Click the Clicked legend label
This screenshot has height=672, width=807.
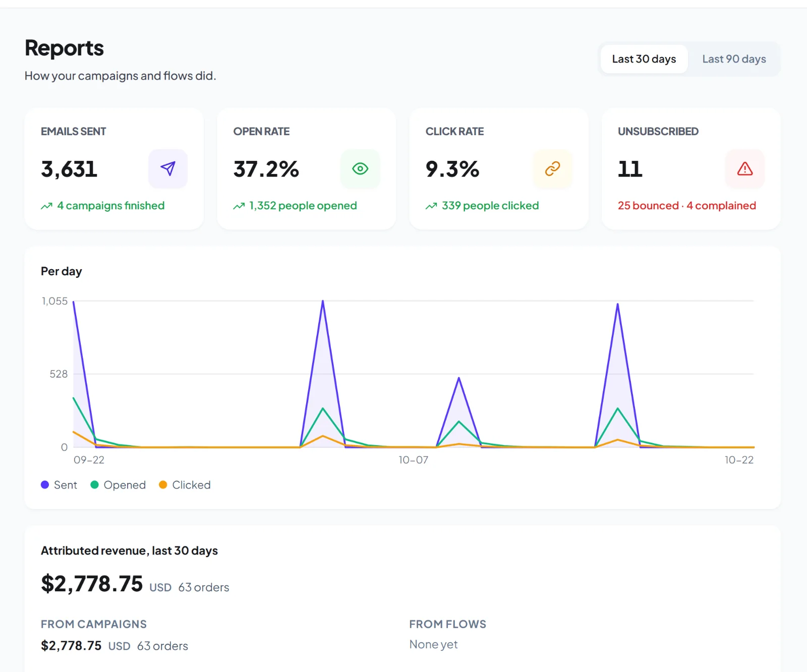click(191, 485)
